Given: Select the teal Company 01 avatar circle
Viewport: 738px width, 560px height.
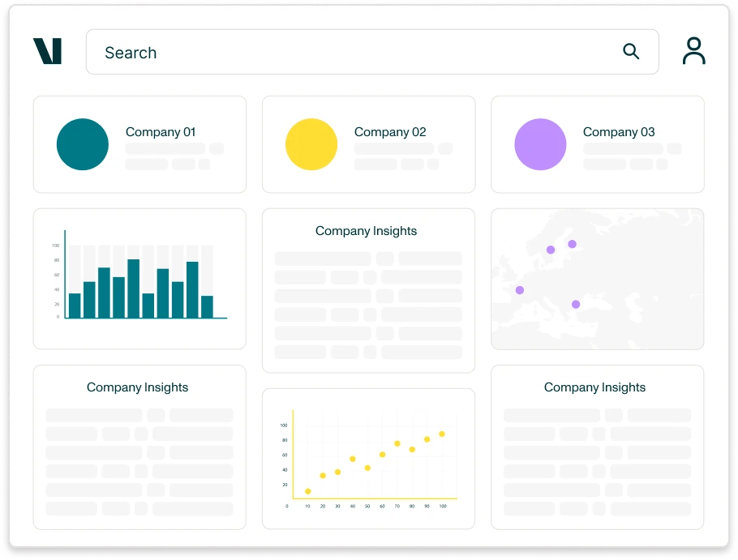Looking at the screenshot, I should [x=82, y=144].
